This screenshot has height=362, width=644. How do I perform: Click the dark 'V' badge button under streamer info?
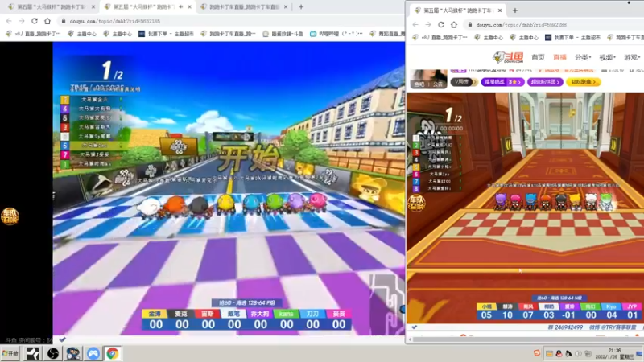pyautogui.click(x=464, y=82)
